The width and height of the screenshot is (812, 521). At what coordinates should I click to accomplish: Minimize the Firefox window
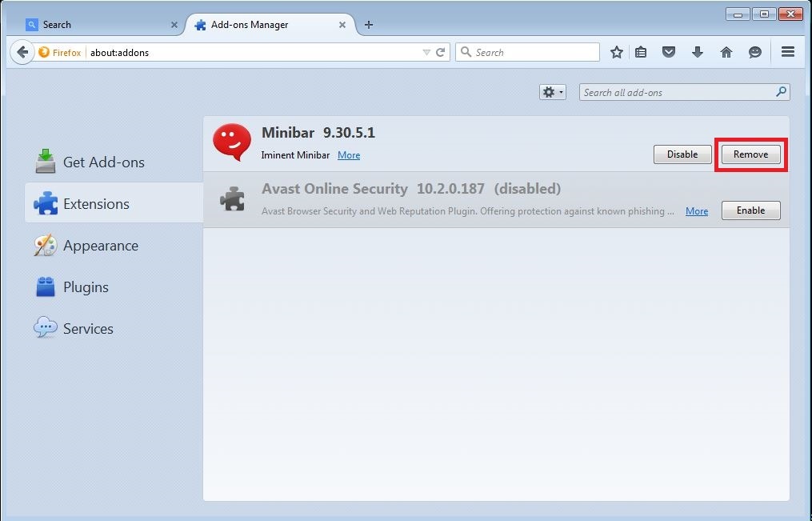point(738,14)
